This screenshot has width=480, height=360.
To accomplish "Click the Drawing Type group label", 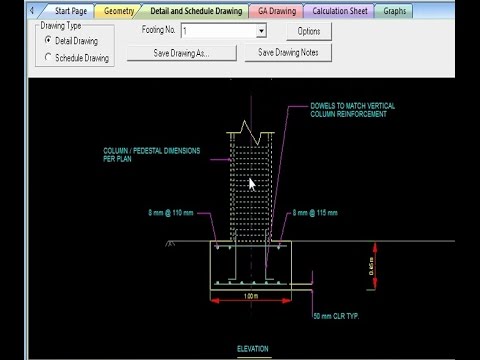I will [61, 25].
